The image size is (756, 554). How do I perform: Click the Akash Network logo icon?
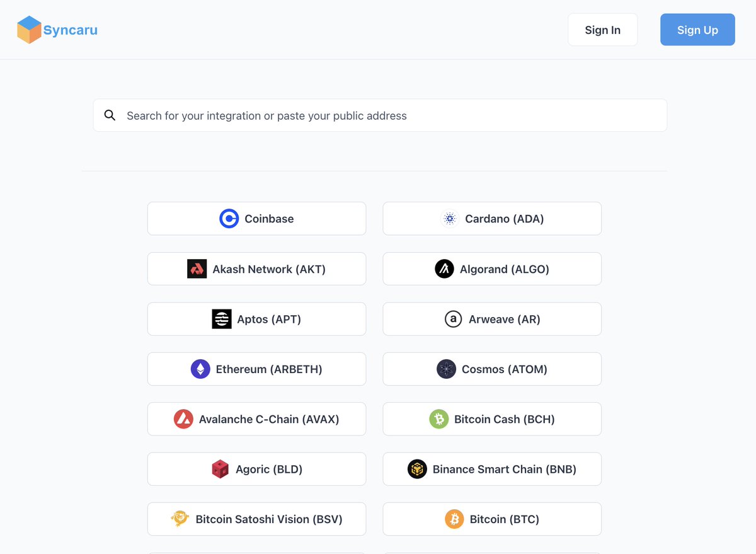[197, 269]
